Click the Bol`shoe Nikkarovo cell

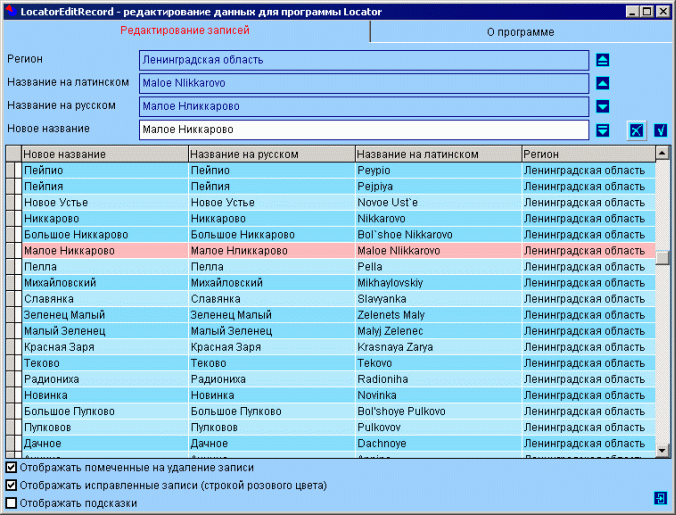(x=438, y=234)
